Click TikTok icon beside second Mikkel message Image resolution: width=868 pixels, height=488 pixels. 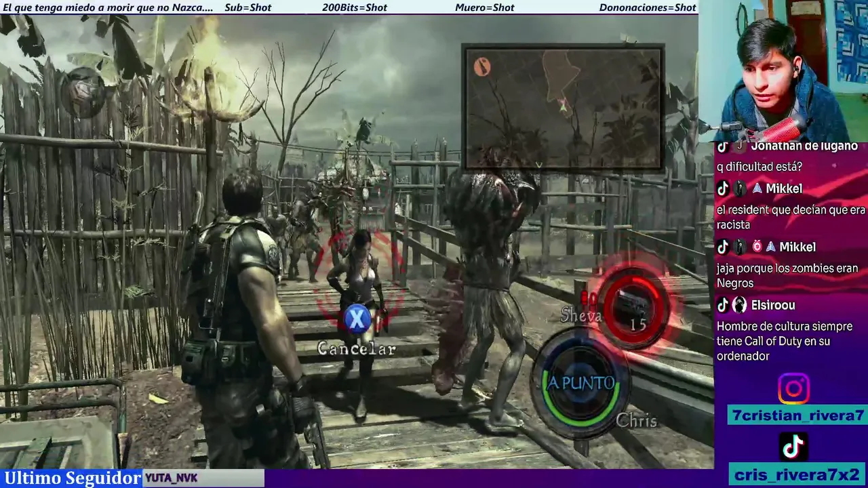tap(723, 247)
